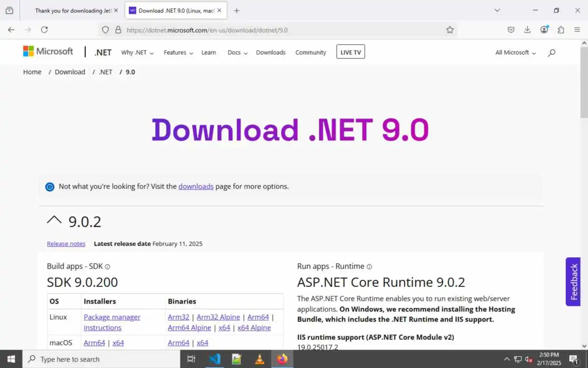Go to Home breadcrumb

(x=32, y=72)
